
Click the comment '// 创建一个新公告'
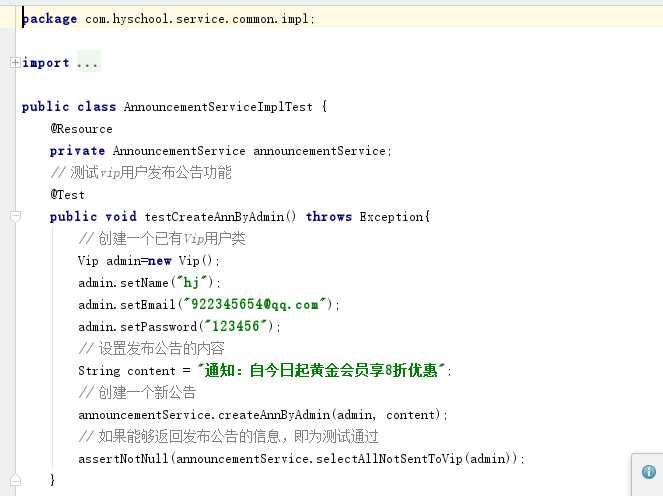[x=137, y=392]
